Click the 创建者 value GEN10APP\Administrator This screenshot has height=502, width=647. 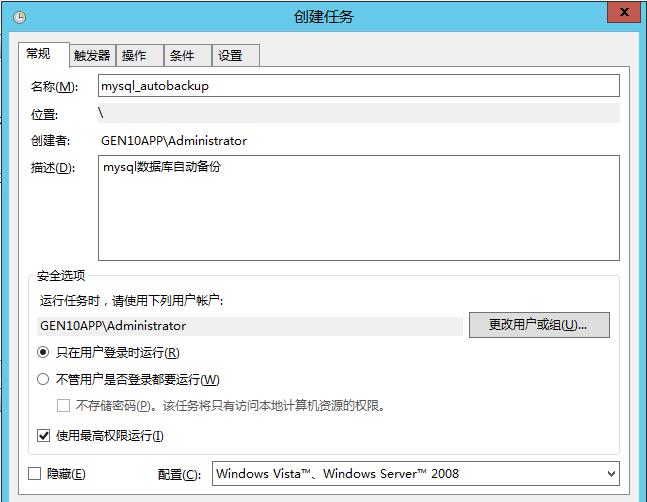pos(174,141)
